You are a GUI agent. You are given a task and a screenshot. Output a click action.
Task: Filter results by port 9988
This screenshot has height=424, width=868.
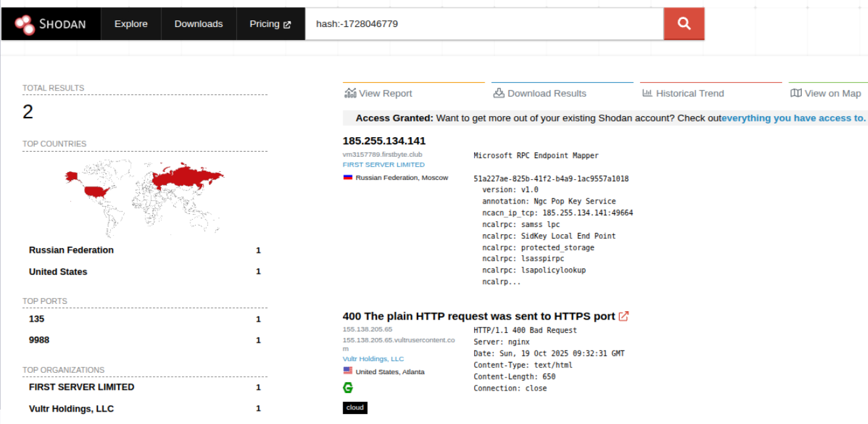pyautogui.click(x=39, y=340)
